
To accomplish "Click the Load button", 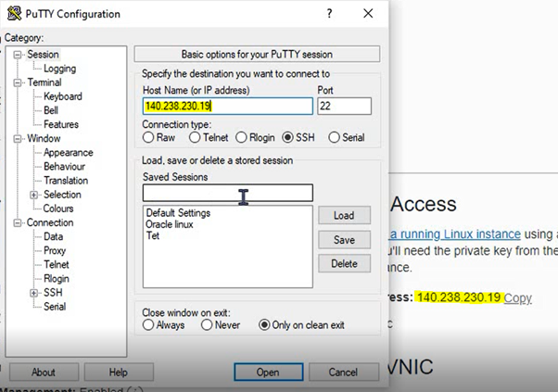I will pos(344,216).
